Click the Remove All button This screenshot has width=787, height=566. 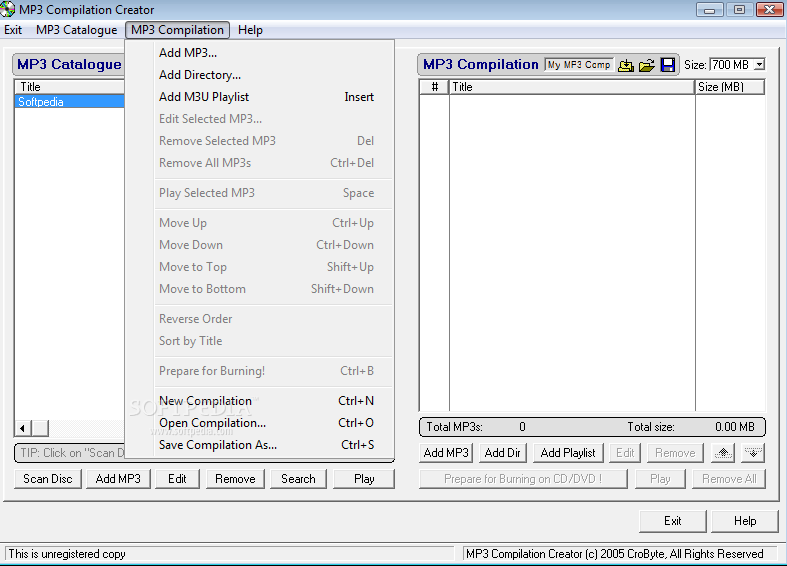point(729,479)
